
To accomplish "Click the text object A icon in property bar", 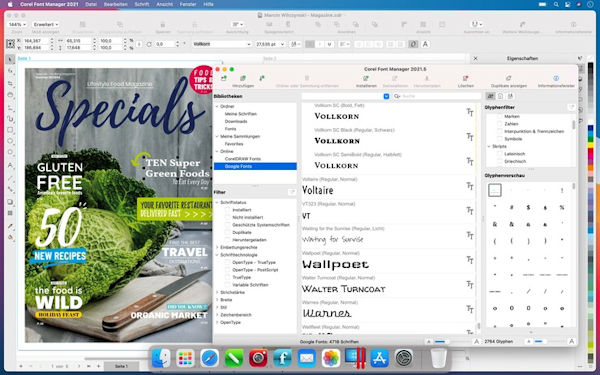I will pyautogui.click(x=425, y=44).
